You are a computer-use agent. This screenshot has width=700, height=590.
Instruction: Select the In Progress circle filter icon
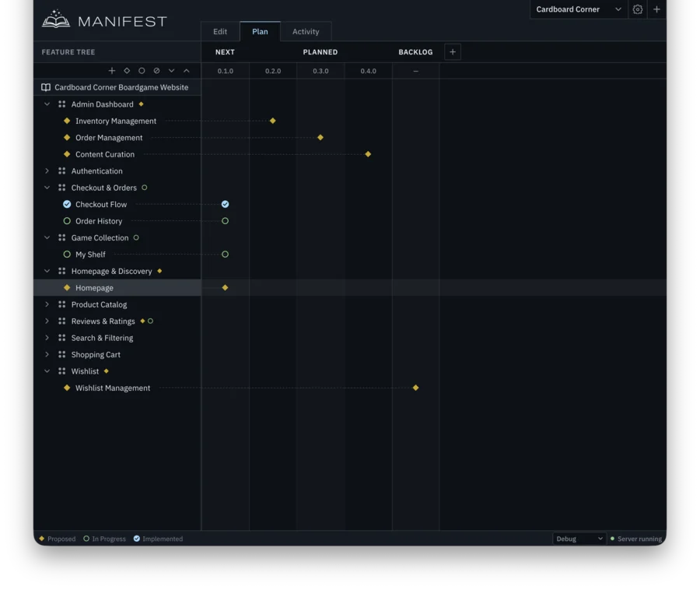coord(142,70)
